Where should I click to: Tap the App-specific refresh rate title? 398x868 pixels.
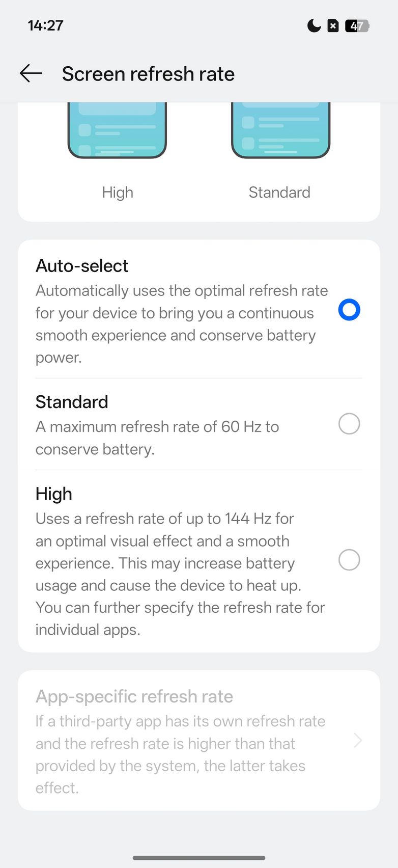(134, 696)
